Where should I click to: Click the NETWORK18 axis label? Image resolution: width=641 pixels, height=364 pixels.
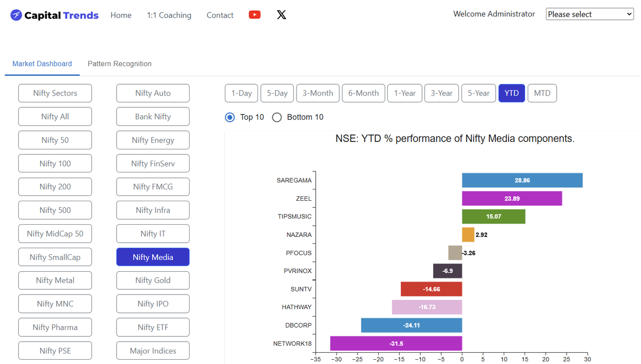click(x=292, y=344)
